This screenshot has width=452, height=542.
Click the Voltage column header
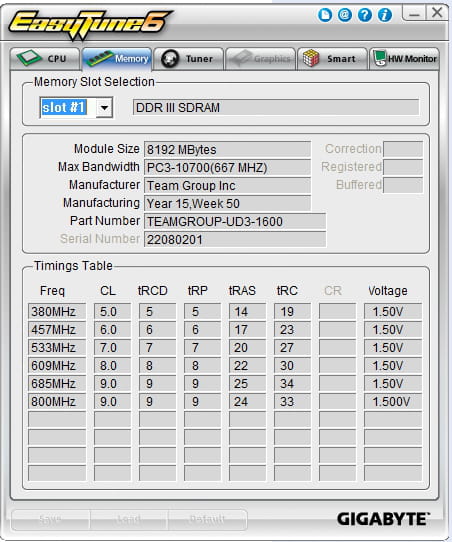coord(387,291)
